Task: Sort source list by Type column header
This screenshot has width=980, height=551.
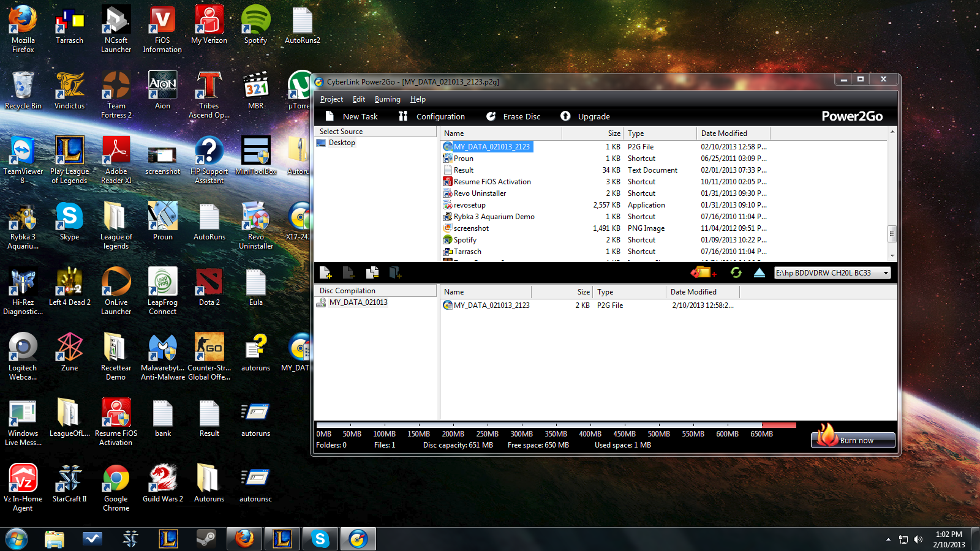Action: click(660, 133)
